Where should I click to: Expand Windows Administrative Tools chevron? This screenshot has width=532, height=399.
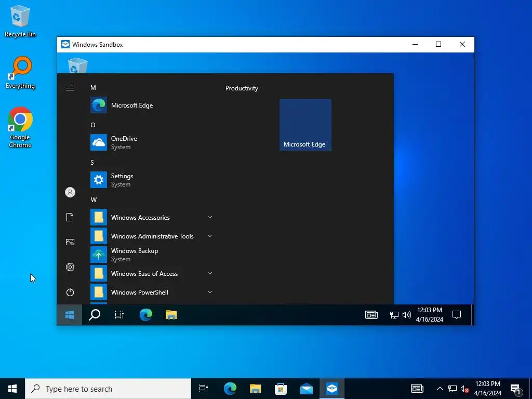(210, 236)
